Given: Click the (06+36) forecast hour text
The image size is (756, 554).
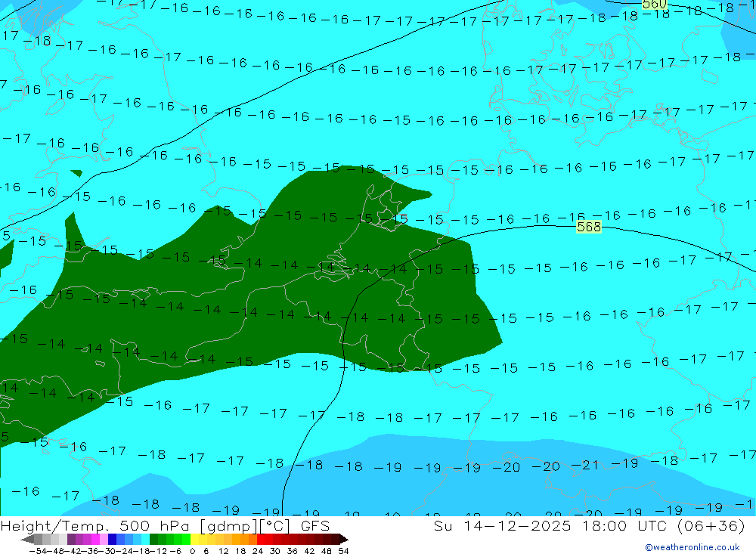Looking at the screenshot, I should pyautogui.click(x=711, y=526).
